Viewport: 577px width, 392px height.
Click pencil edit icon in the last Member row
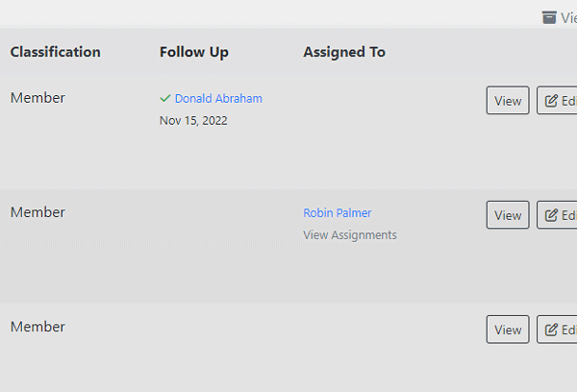(x=551, y=330)
